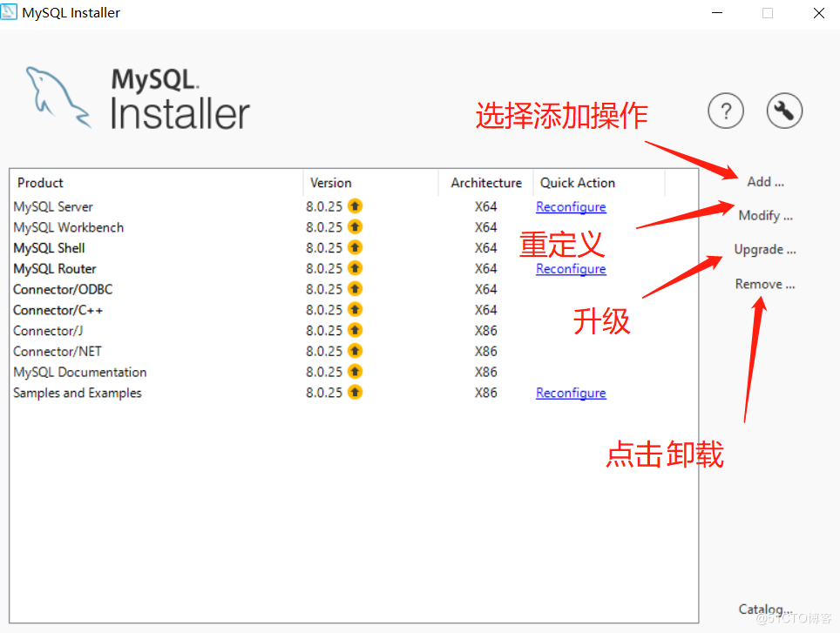
Task: Reconfigure MySQL Server
Action: 571,206
